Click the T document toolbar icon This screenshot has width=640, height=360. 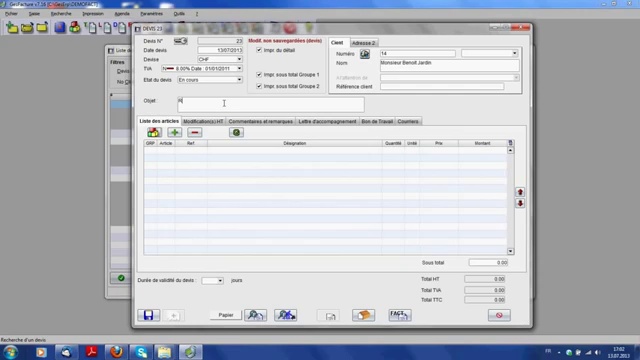[x=90, y=27]
